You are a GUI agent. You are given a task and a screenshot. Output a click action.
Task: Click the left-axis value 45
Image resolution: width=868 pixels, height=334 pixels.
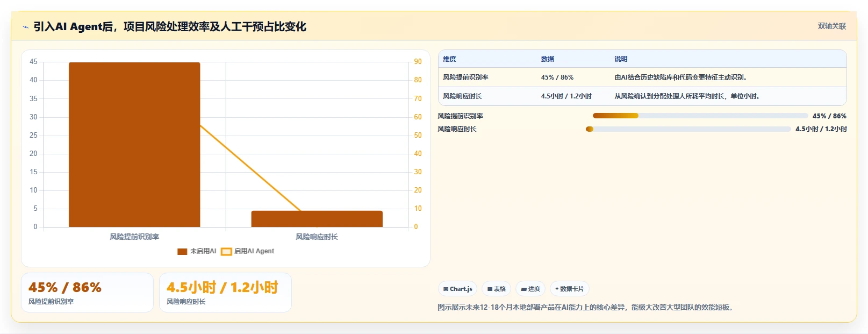coord(33,62)
